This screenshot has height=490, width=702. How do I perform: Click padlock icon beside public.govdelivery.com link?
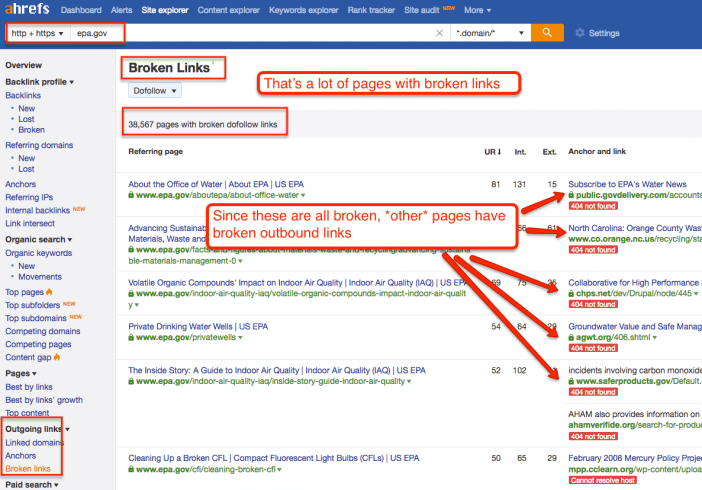[571, 195]
